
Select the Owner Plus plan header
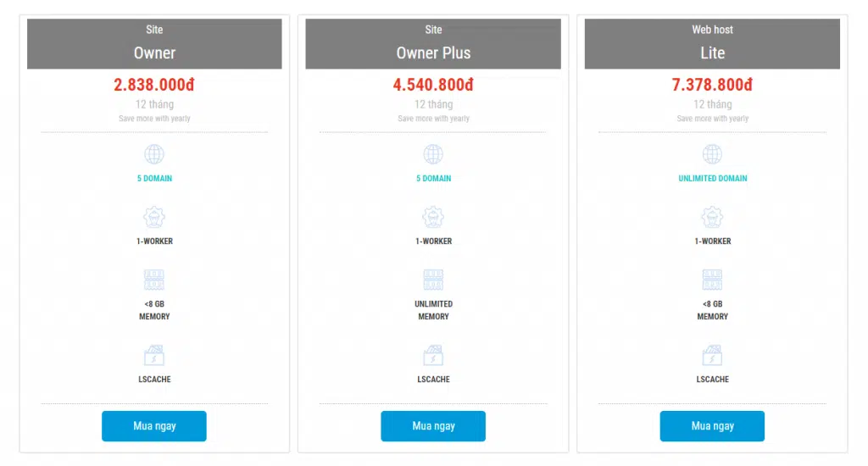(433, 44)
